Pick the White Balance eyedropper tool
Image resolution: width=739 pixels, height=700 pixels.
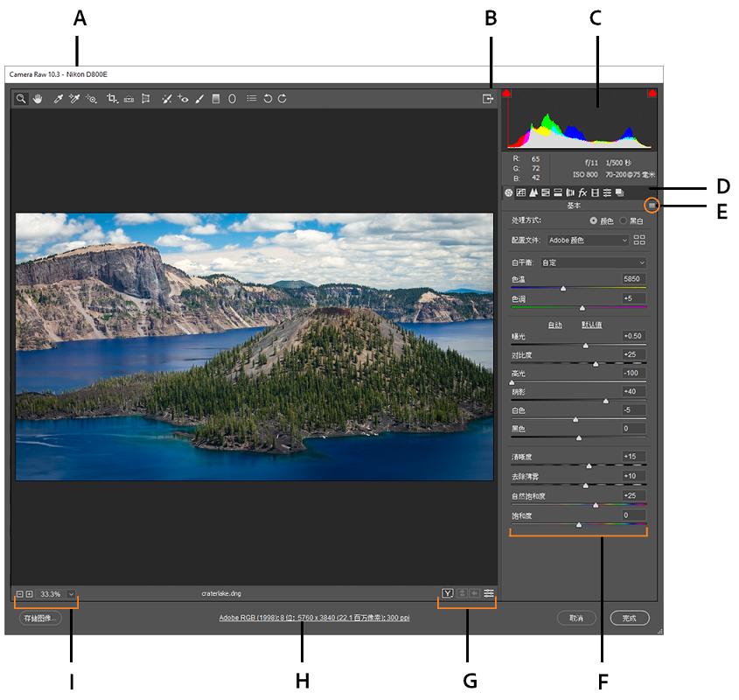58,98
